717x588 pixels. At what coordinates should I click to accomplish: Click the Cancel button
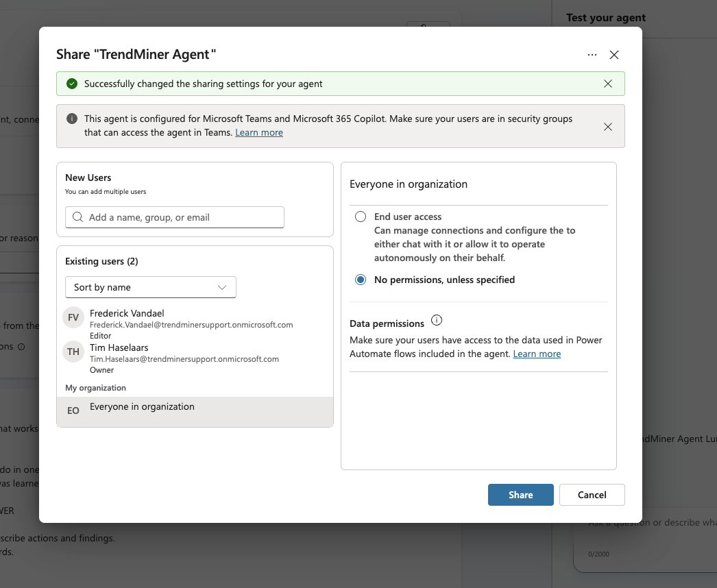coord(592,495)
